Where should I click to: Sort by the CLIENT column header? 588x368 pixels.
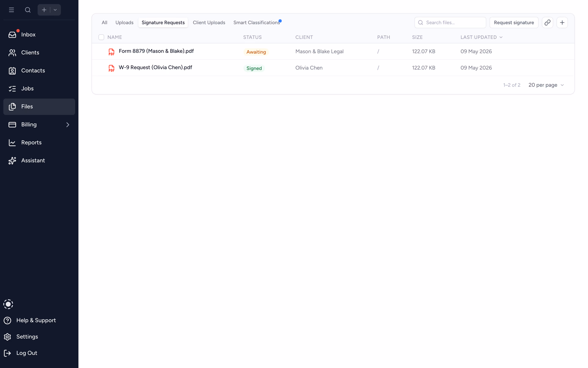pyautogui.click(x=304, y=37)
